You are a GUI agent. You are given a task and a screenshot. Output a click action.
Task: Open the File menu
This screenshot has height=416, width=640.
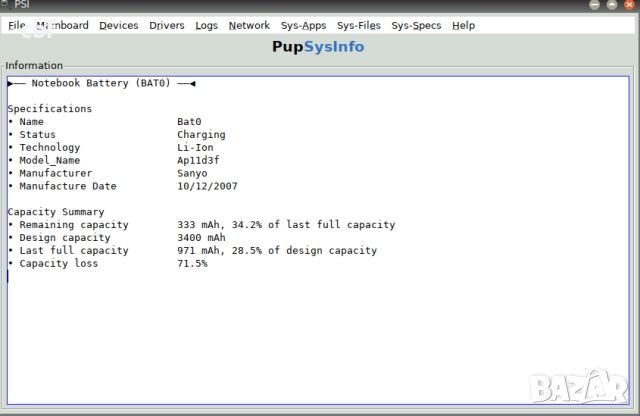coord(17,25)
